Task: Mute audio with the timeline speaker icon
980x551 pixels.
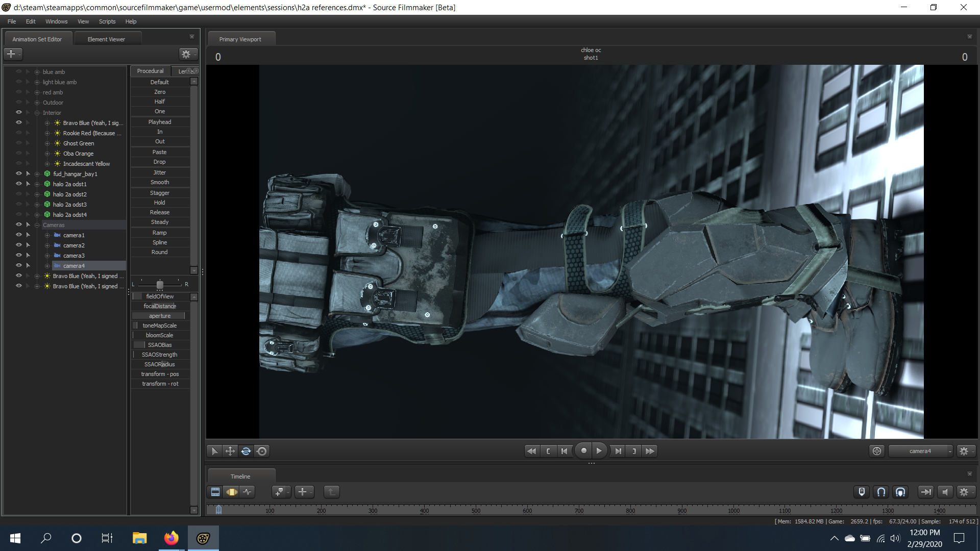Action: click(945, 492)
